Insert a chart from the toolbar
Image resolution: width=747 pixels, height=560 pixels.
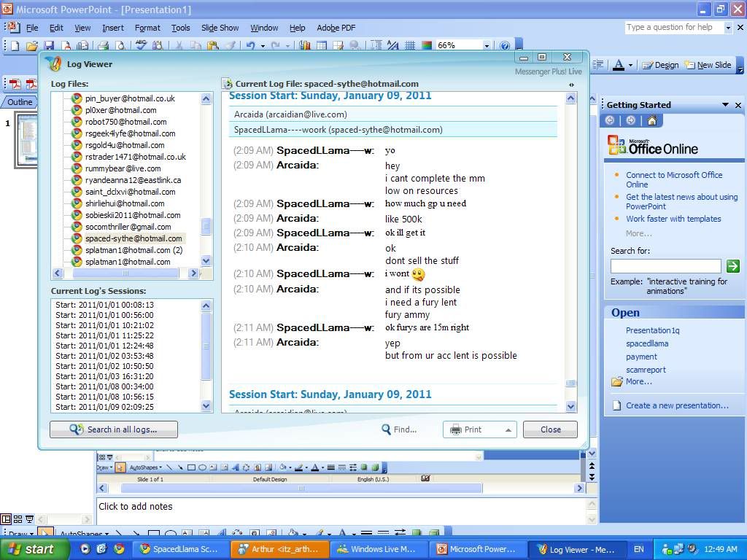tap(305, 46)
